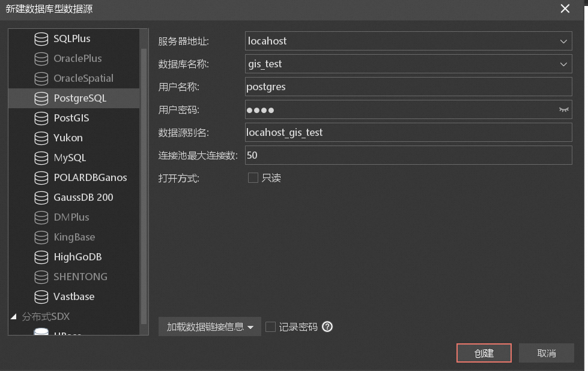Select Yukon datasource type
This screenshot has height=371, width=588.
point(68,138)
